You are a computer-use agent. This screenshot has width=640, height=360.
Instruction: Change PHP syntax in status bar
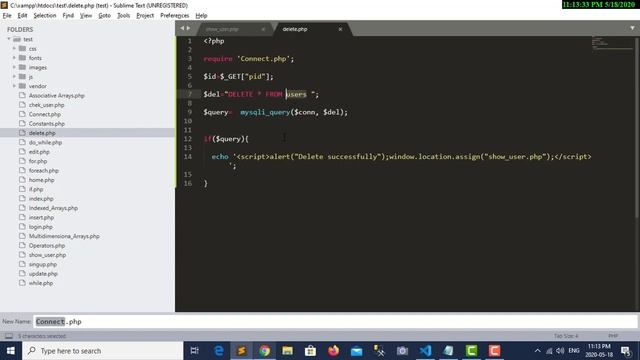(x=613, y=336)
